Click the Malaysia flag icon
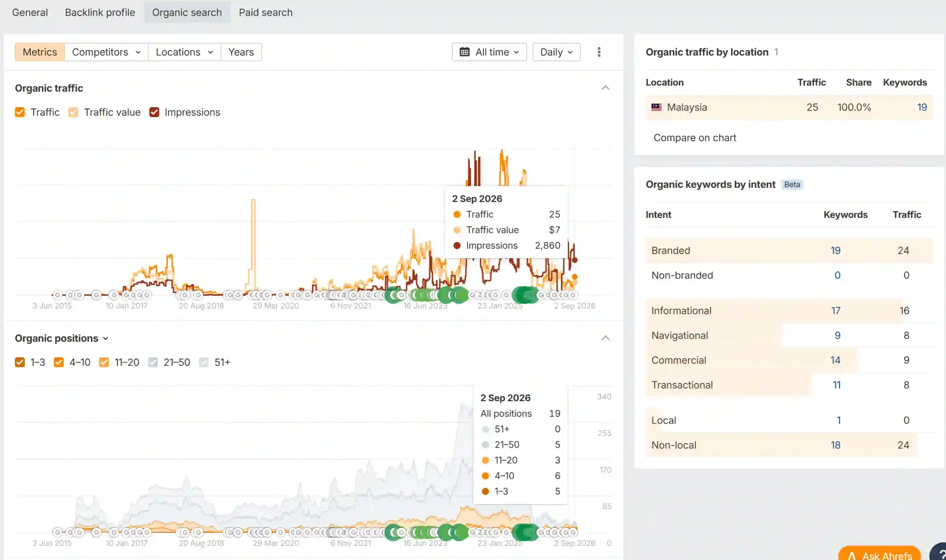The width and height of the screenshot is (946, 560). click(656, 107)
